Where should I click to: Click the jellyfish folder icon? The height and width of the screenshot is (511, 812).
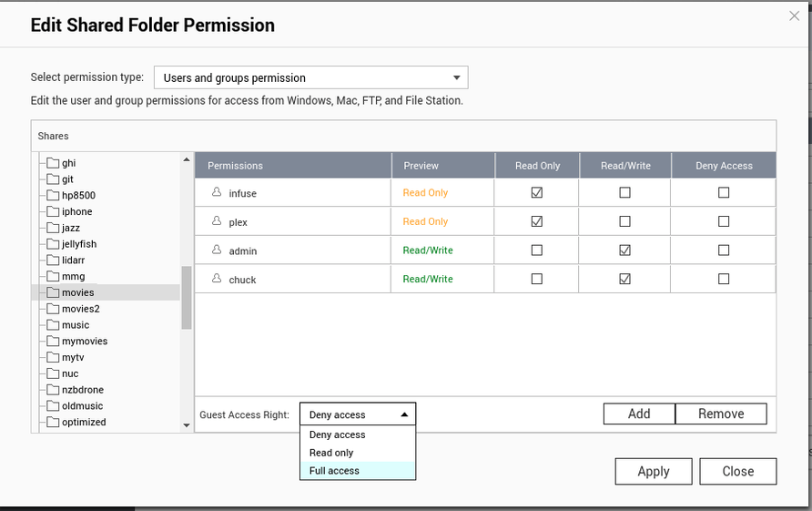53,244
